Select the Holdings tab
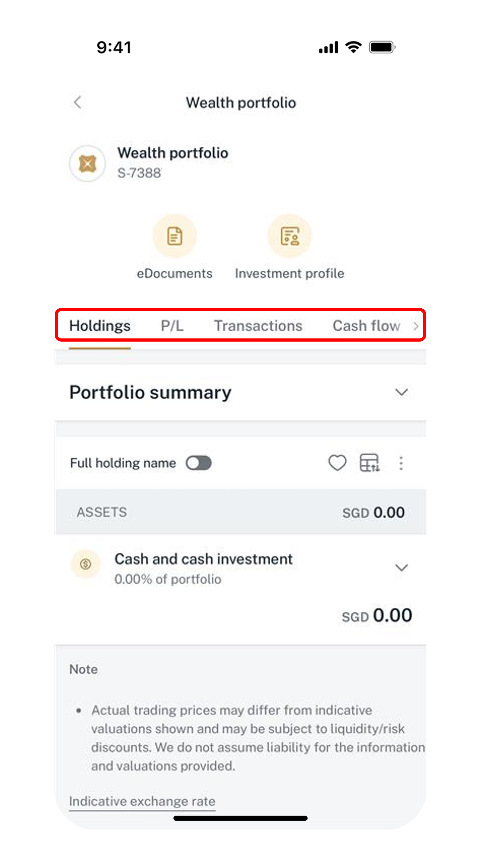Image resolution: width=482 pixels, height=868 pixels. pos(100,326)
